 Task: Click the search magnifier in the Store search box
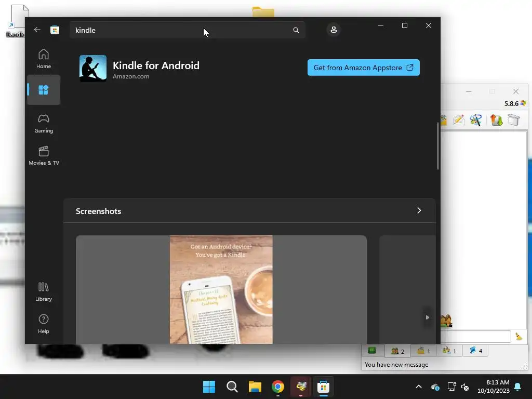(x=296, y=30)
